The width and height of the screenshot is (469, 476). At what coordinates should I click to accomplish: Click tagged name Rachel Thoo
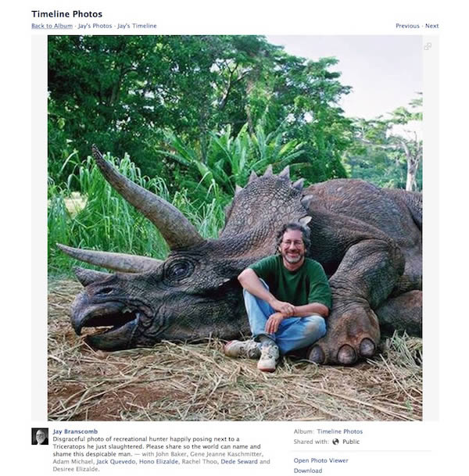click(x=199, y=462)
